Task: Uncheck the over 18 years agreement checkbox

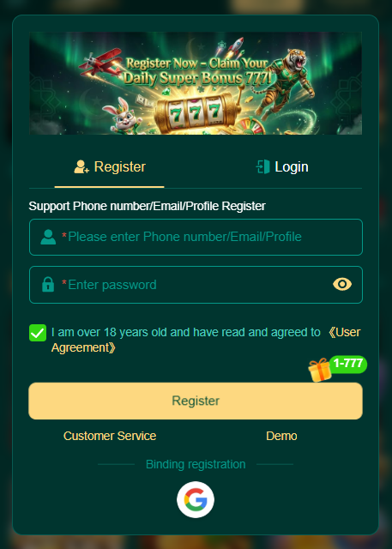Action: pos(38,333)
